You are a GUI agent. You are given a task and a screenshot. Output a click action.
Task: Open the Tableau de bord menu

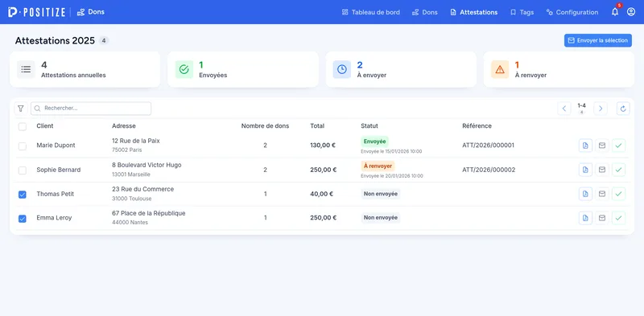coord(371,12)
